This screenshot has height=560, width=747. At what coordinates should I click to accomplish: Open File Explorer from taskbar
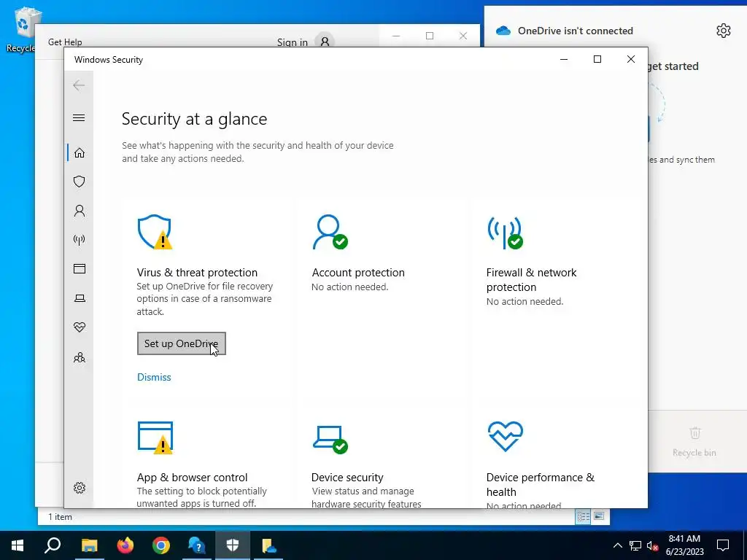89,545
